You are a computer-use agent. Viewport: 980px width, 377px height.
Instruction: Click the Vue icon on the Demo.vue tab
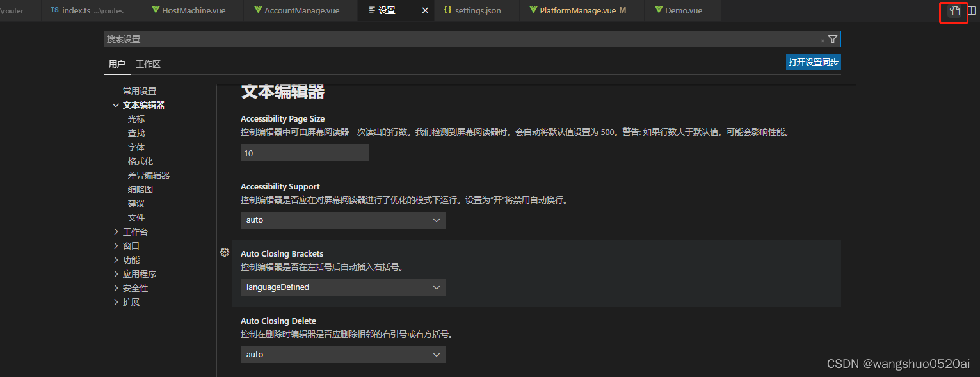coord(659,10)
